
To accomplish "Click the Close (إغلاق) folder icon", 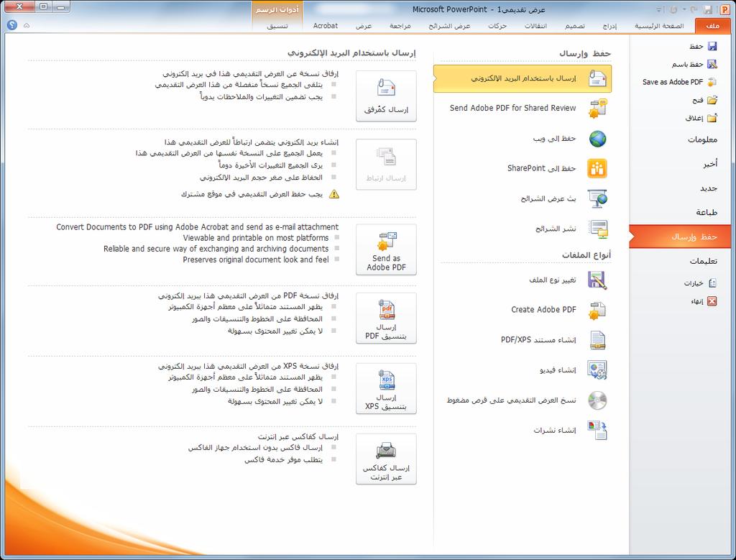I will pyautogui.click(x=712, y=117).
